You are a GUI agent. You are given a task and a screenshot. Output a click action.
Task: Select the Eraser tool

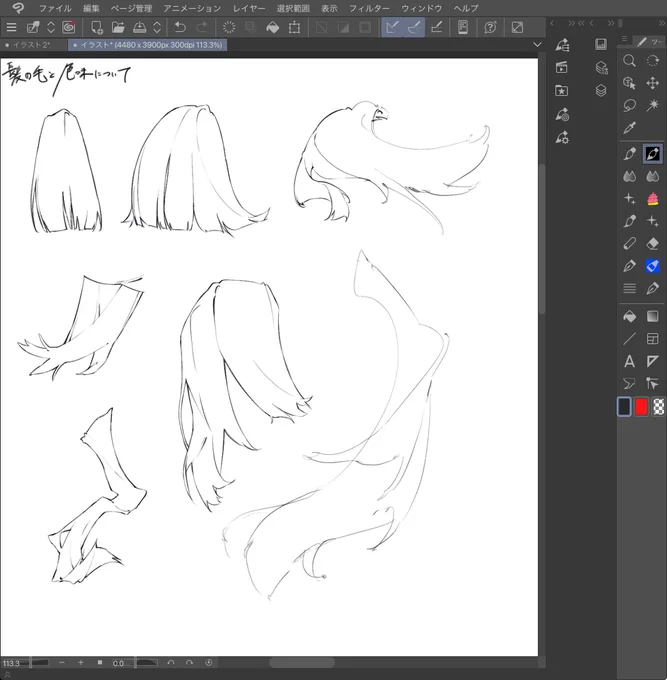[x=653, y=244]
